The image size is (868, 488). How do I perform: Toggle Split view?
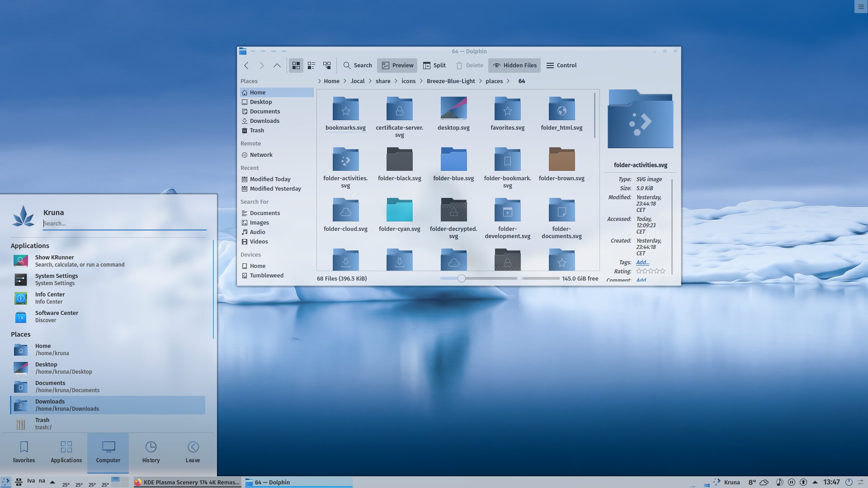434,66
